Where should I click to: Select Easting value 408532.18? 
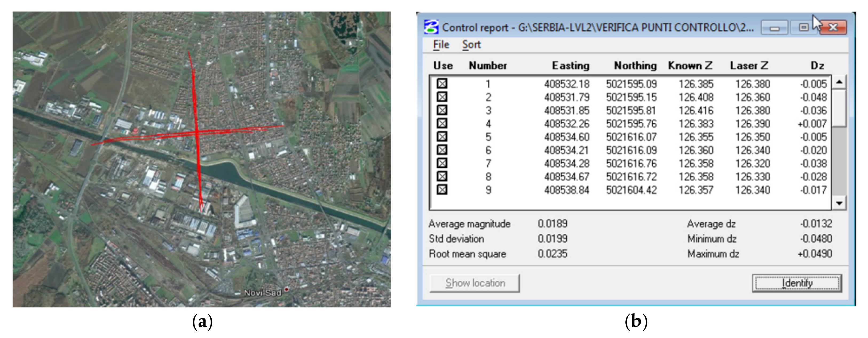567,84
